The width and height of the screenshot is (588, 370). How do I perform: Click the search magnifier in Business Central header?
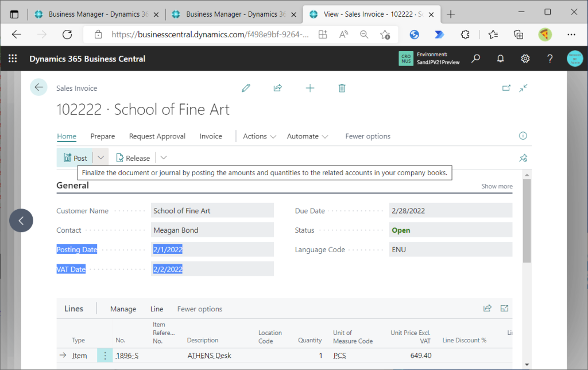point(476,59)
